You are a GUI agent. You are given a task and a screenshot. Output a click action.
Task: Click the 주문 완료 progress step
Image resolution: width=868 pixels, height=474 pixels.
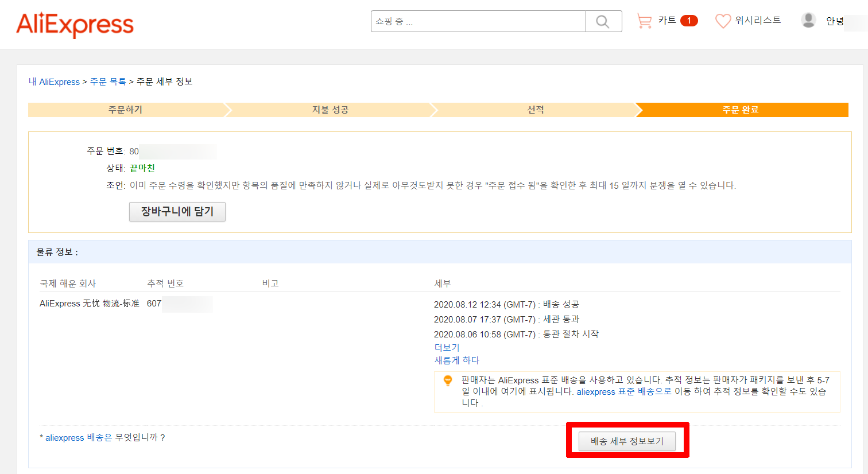click(x=741, y=110)
